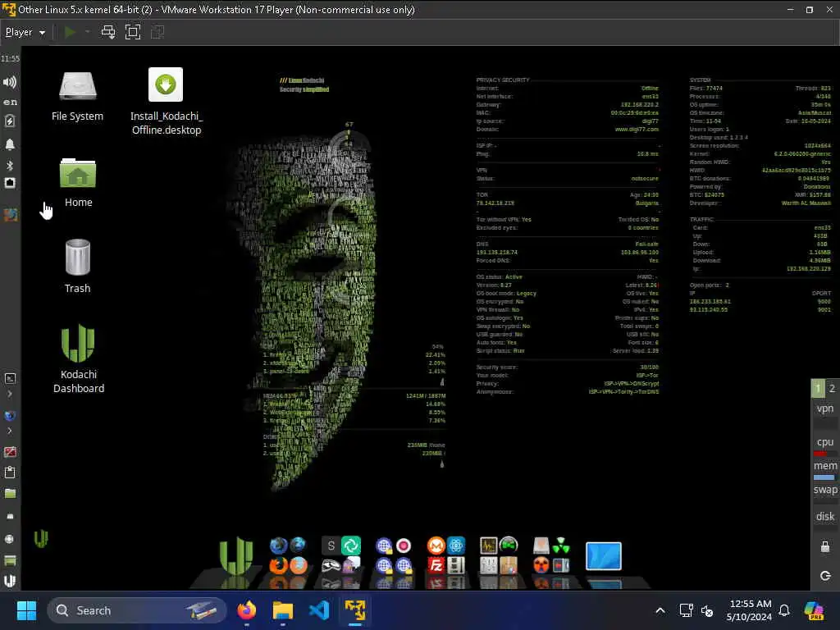The image size is (840, 630).
Task: Open Visual Studio Code from taskbar
Action: click(x=319, y=610)
